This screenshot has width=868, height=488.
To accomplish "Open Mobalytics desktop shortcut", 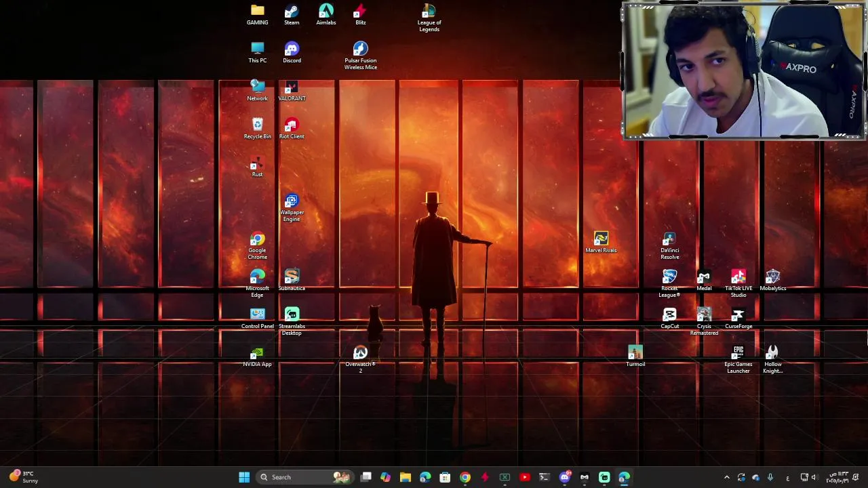I will [773, 281].
